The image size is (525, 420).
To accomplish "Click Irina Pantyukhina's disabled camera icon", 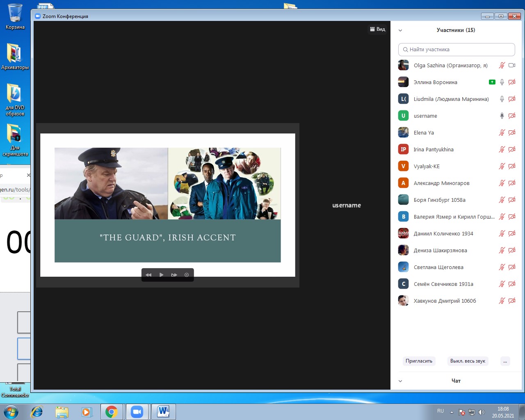I will tap(512, 149).
